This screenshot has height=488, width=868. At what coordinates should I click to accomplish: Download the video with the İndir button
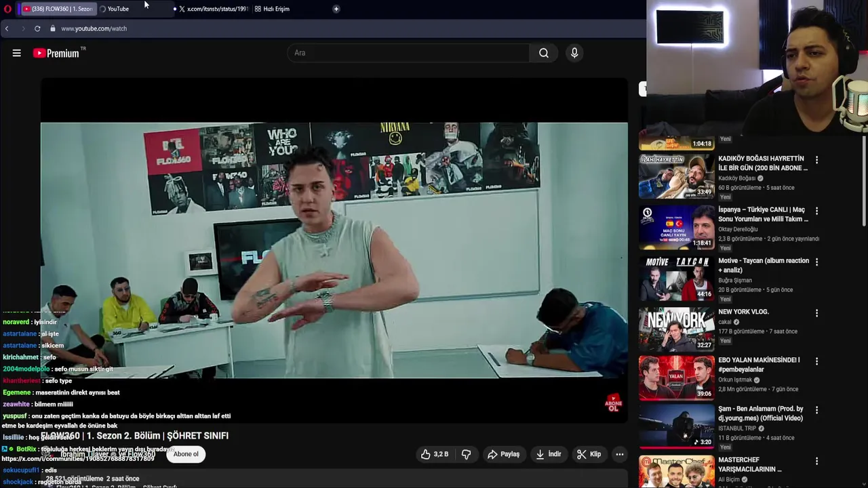click(x=549, y=454)
